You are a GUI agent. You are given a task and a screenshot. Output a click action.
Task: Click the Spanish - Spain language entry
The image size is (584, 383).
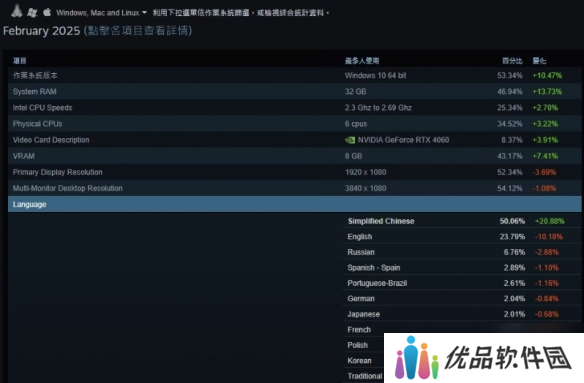[374, 268]
